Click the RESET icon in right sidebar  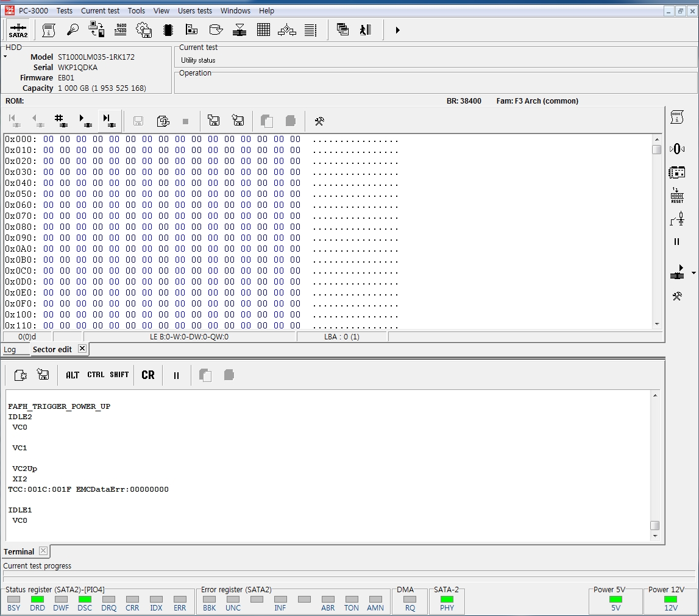[677, 196]
